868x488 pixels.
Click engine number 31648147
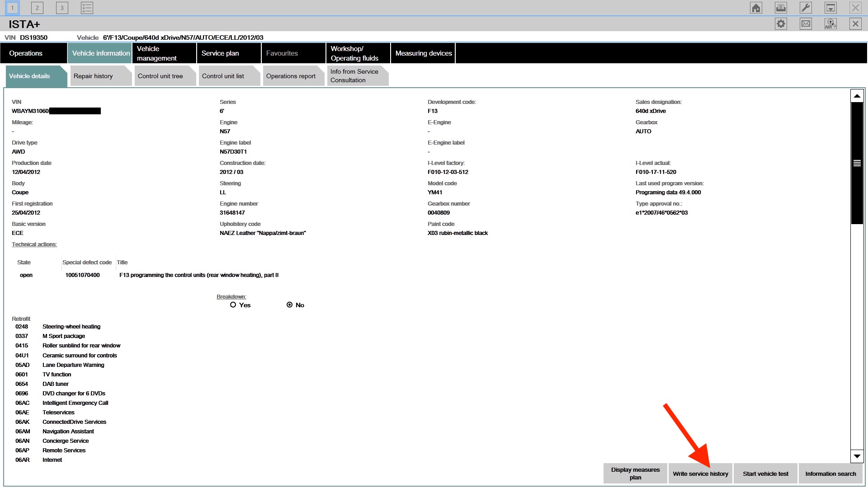pyautogui.click(x=232, y=213)
